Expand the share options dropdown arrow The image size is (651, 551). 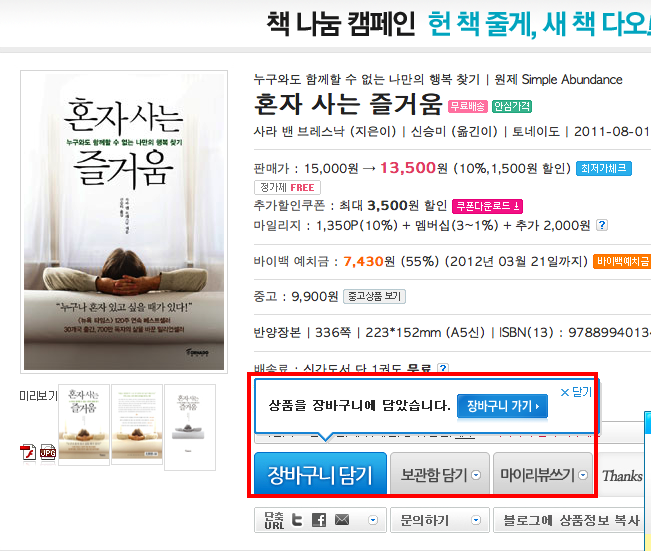point(373,520)
